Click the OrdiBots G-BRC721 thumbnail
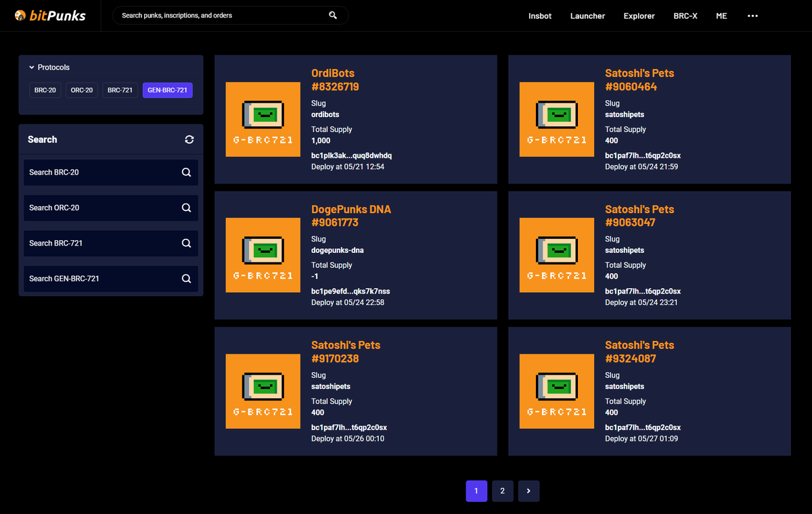 click(263, 120)
